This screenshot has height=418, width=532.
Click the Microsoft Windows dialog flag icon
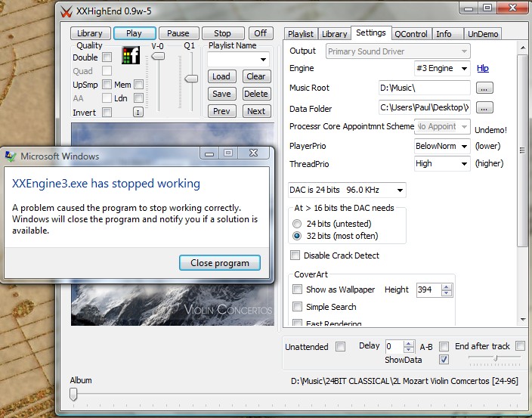pyautogui.click(x=11, y=156)
